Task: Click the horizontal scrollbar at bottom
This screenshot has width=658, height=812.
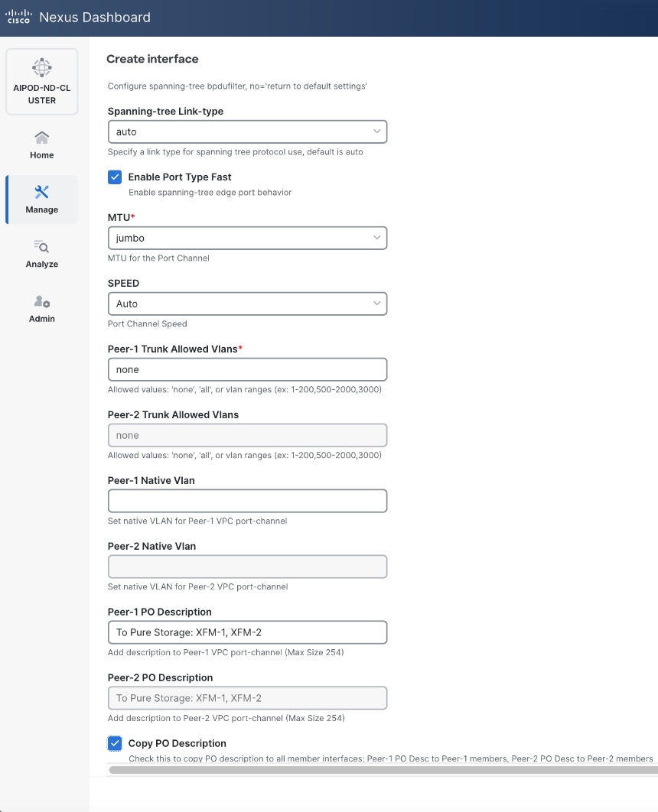Action: coord(383,770)
